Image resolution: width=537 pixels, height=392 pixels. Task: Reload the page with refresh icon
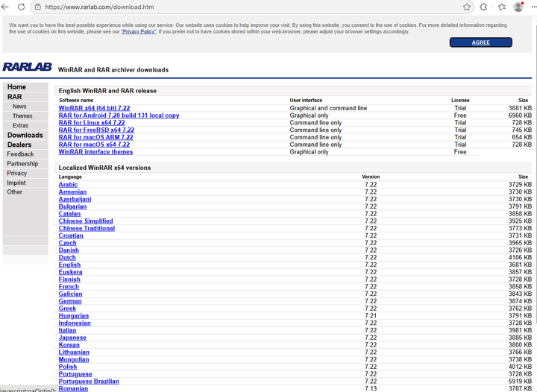click(x=21, y=7)
